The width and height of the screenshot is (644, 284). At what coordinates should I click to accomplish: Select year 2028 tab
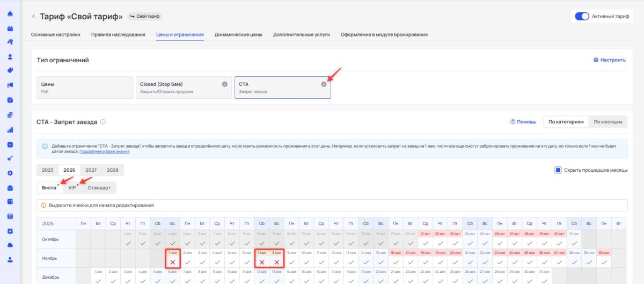[112, 170]
